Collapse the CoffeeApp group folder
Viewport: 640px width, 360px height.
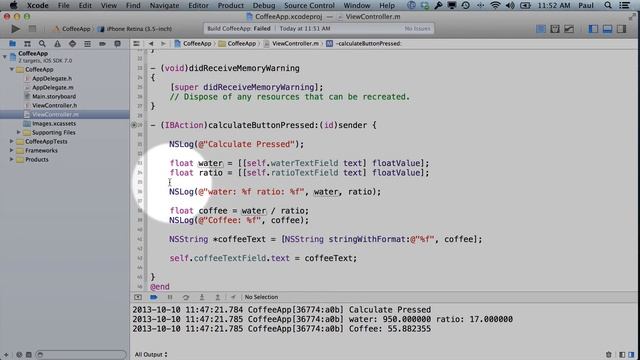(12, 69)
